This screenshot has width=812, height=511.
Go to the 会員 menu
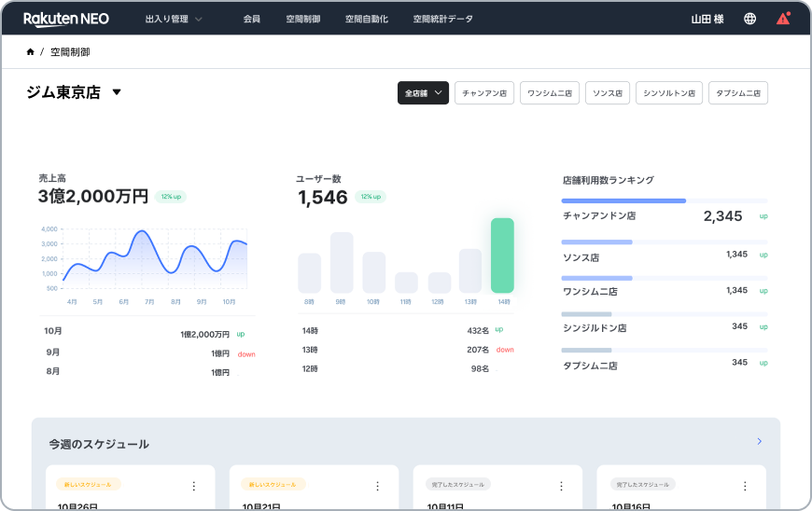(x=251, y=19)
